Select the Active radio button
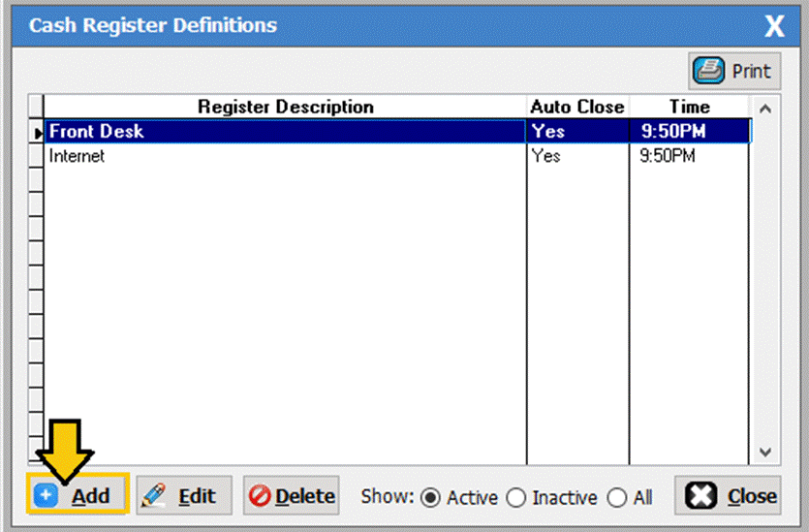This screenshot has width=809, height=532. (x=429, y=498)
